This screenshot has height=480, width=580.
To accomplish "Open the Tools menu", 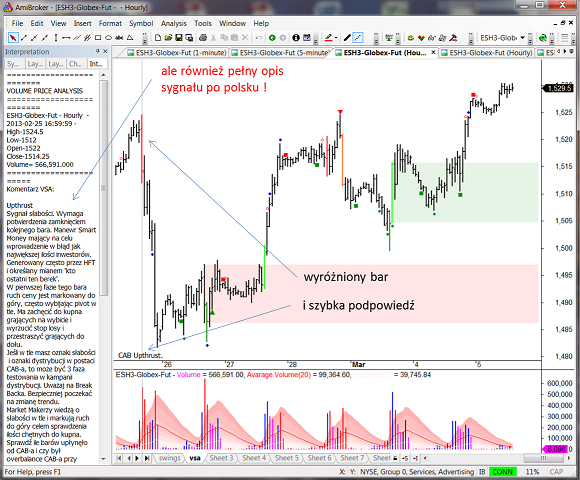I will coord(203,23).
